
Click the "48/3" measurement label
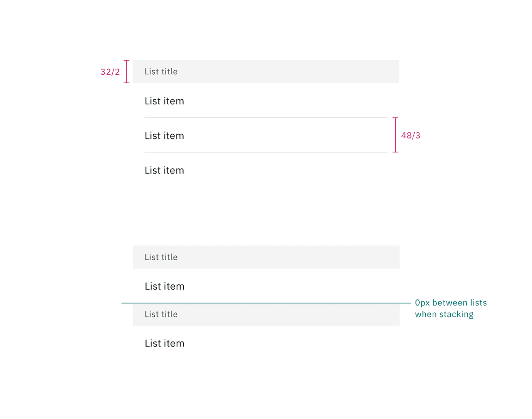[411, 136]
